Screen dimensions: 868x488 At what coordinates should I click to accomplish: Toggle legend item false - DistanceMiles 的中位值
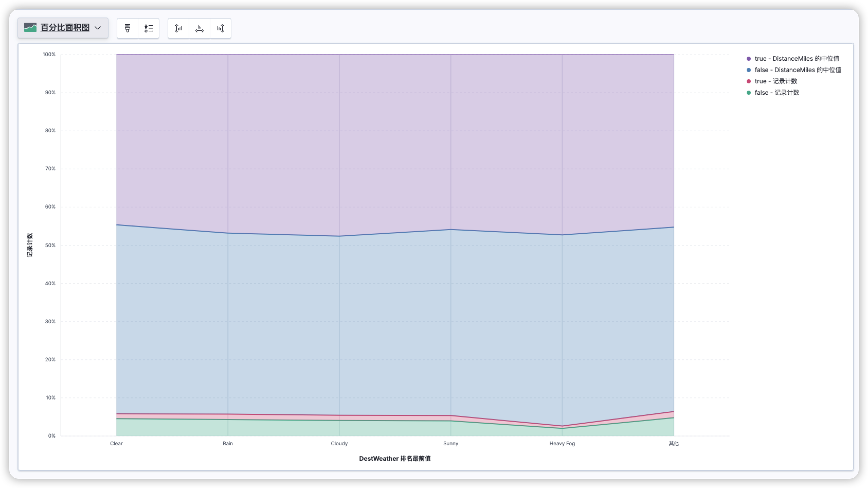tap(798, 70)
